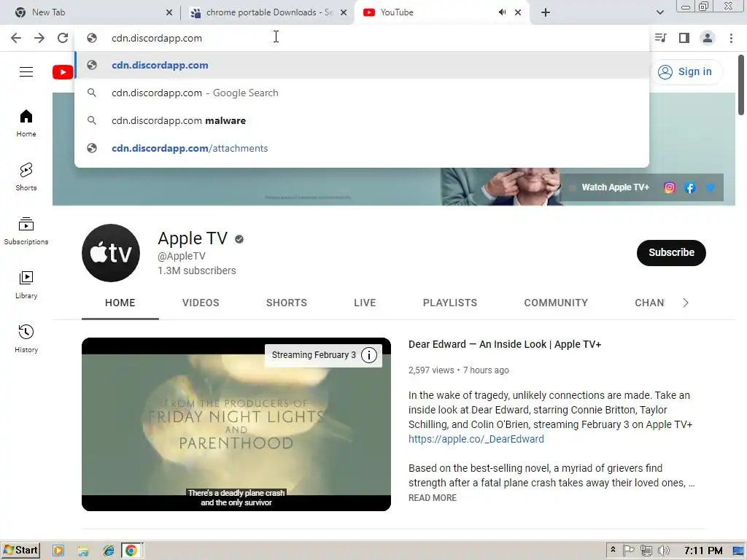
Task: Select cdn.discordapp.com/attachments suggestion
Action: pyautogui.click(x=362, y=148)
